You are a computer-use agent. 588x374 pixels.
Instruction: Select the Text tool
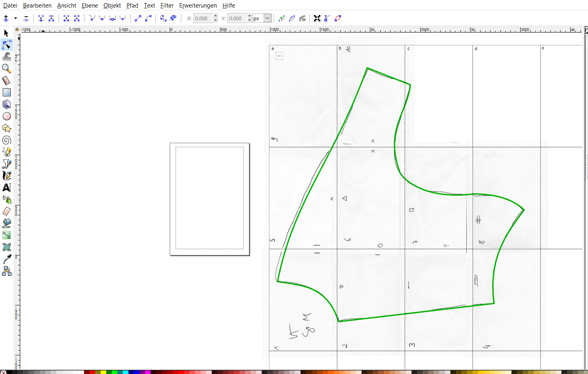(x=7, y=188)
